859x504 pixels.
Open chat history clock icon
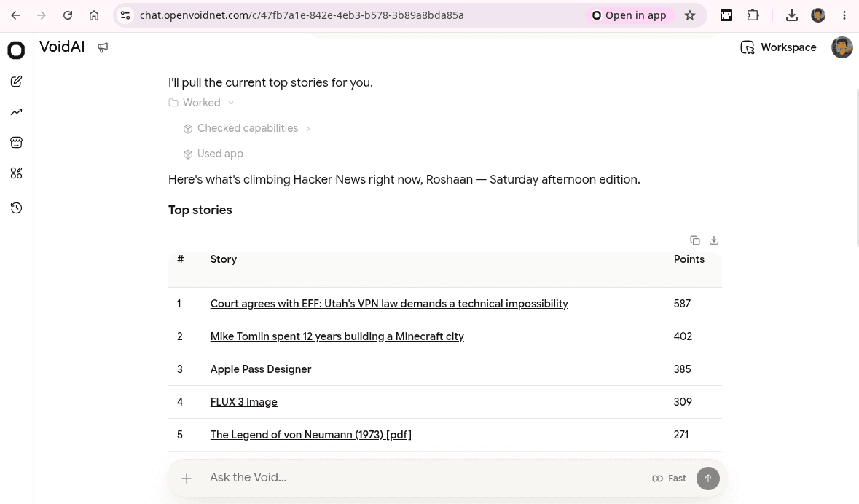17,208
